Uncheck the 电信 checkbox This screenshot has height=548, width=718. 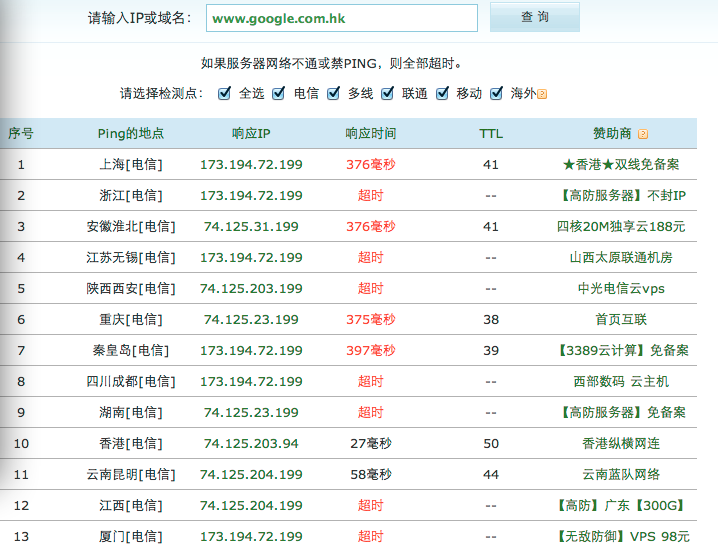[278, 93]
